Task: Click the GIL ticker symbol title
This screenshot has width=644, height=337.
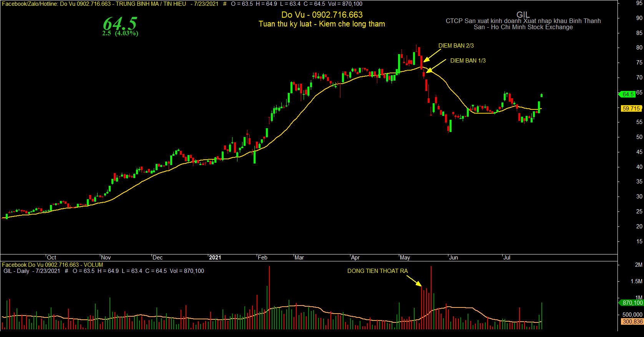Action: [523, 15]
